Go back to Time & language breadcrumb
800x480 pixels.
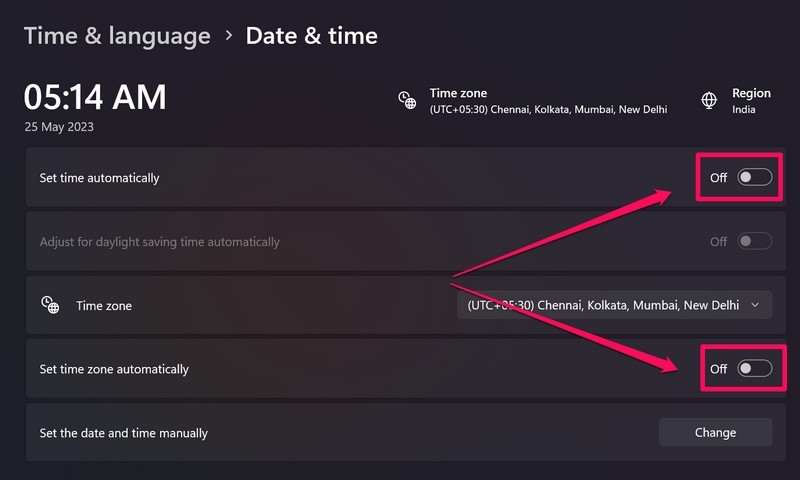point(117,36)
